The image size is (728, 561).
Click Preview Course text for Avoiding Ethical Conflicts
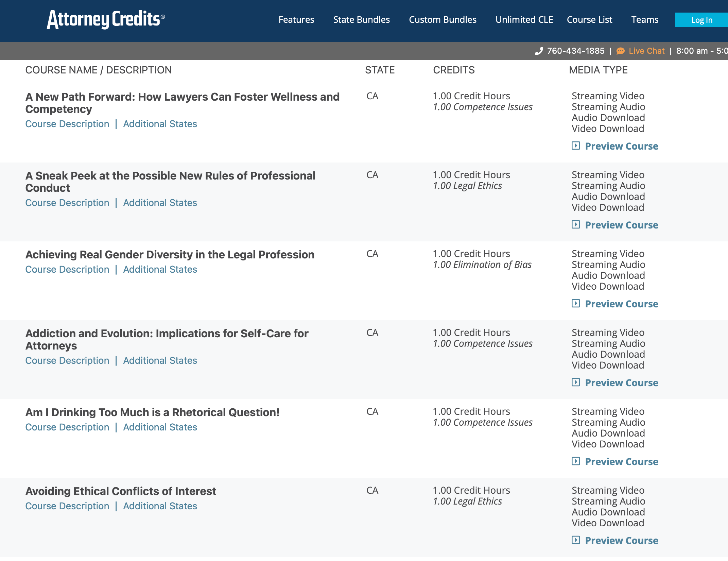[x=622, y=541]
